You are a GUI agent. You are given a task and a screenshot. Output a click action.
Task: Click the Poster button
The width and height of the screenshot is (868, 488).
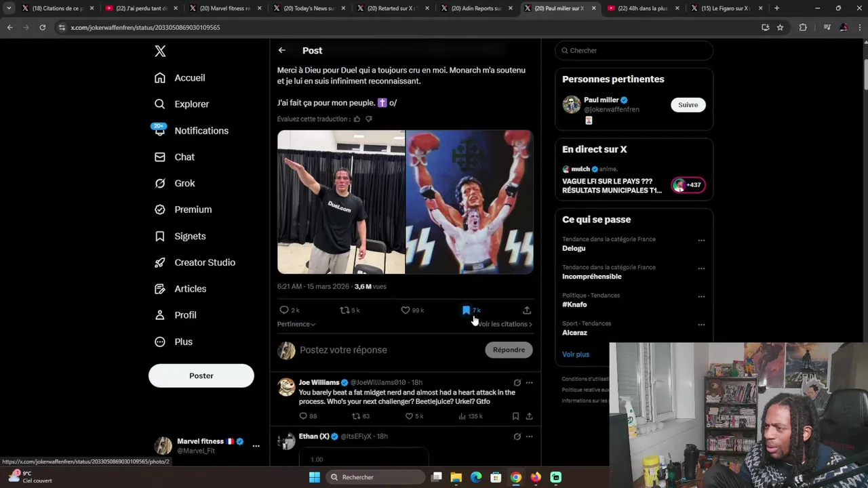pos(201,375)
